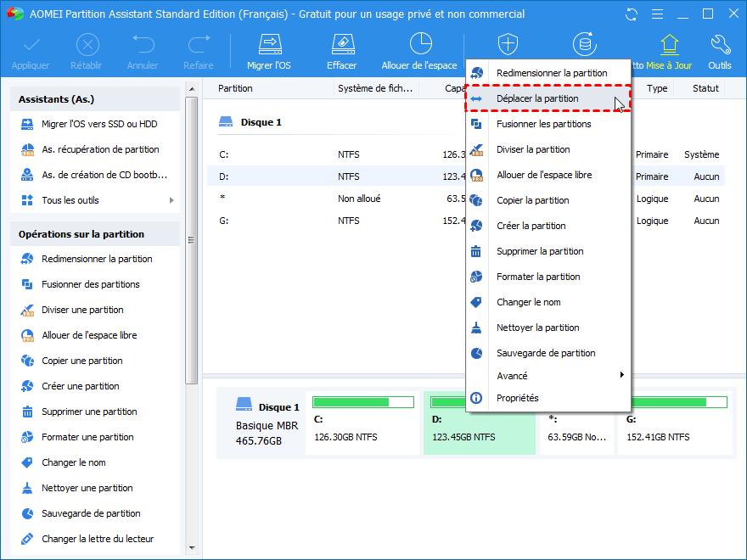Click the Système de fich... column header
This screenshot has width=747, height=560.
tap(375, 88)
